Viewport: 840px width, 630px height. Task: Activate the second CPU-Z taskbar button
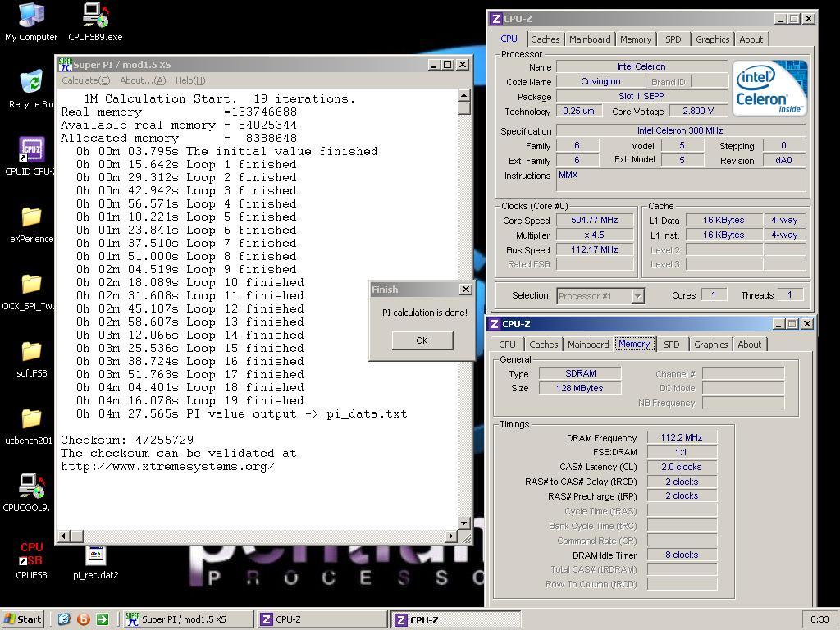pyautogui.click(x=456, y=619)
